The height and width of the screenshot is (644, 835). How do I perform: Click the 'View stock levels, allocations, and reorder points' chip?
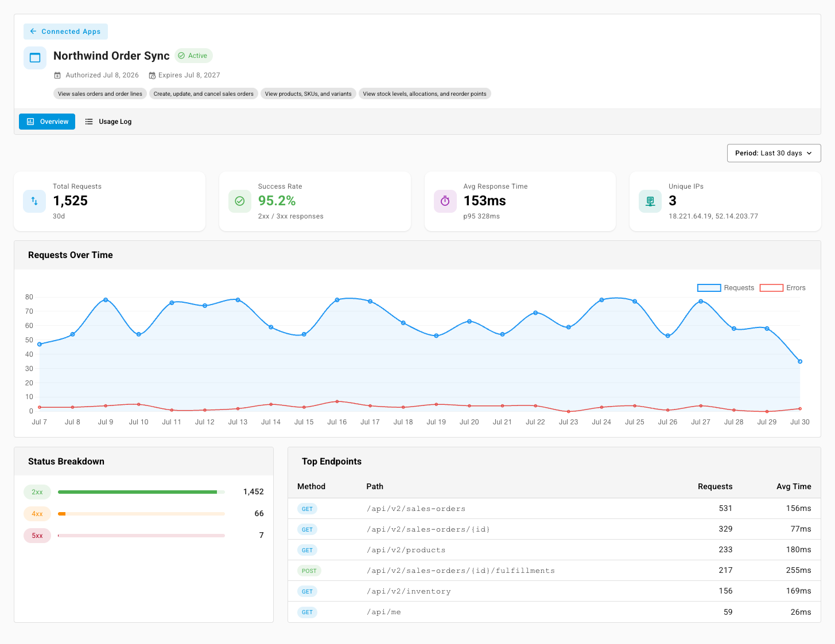pyautogui.click(x=425, y=94)
